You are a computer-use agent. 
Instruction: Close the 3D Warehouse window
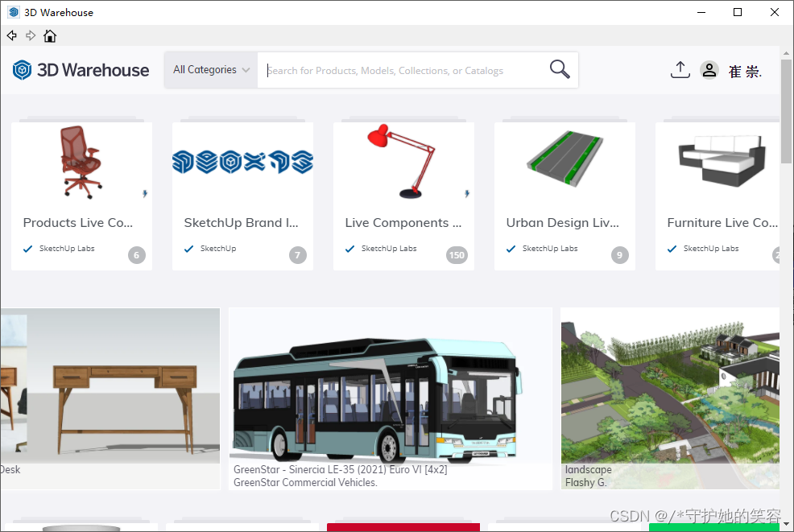[775, 12]
